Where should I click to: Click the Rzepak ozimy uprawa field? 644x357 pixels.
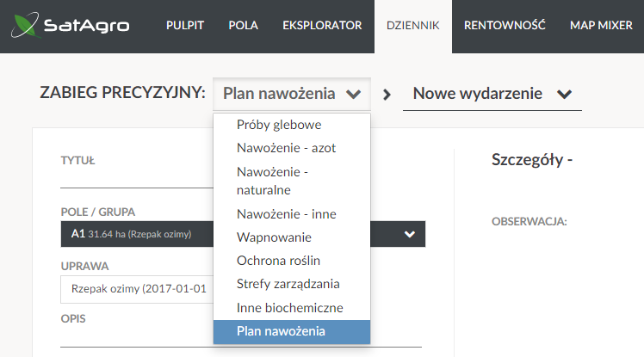click(x=137, y=289)
